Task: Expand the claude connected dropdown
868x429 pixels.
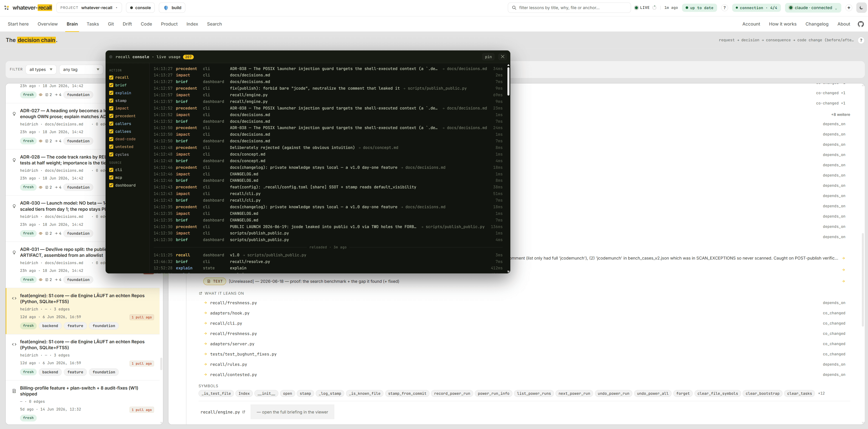Action: tap(813, 8)
